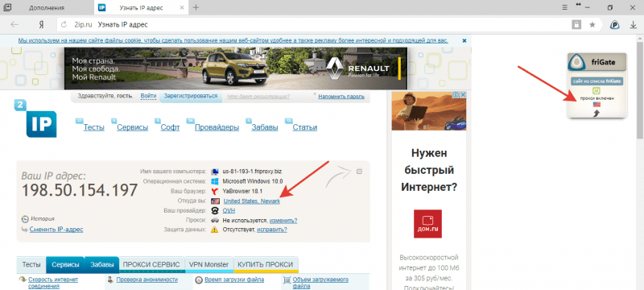
Task: Click the friGate extension toolbar icon
Action: pos(615,25)
